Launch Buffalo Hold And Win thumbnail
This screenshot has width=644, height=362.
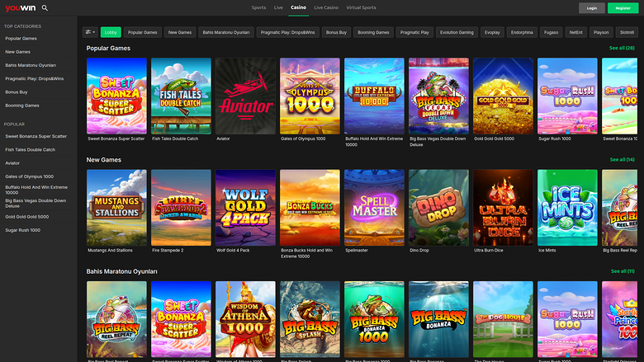374,96
